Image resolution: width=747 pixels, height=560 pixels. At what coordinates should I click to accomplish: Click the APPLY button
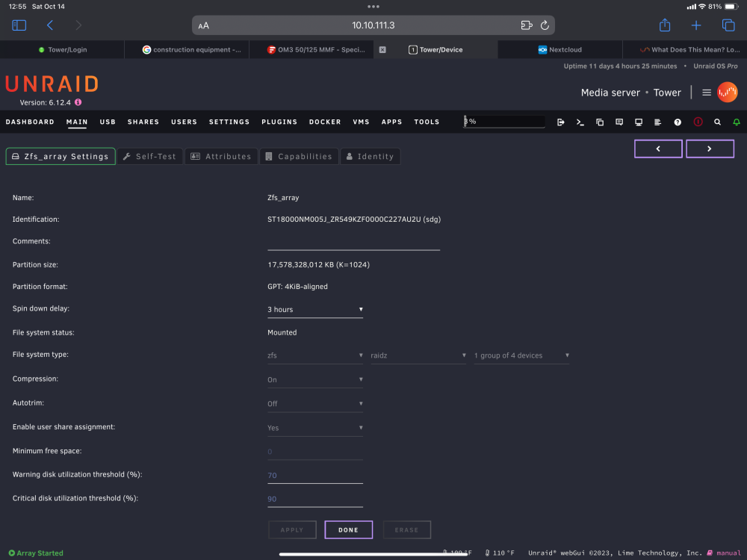coord(292,529)
